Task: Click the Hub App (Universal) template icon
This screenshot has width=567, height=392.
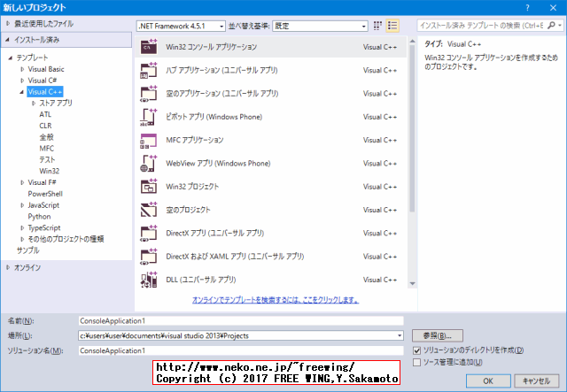Action: click(149, 70)
